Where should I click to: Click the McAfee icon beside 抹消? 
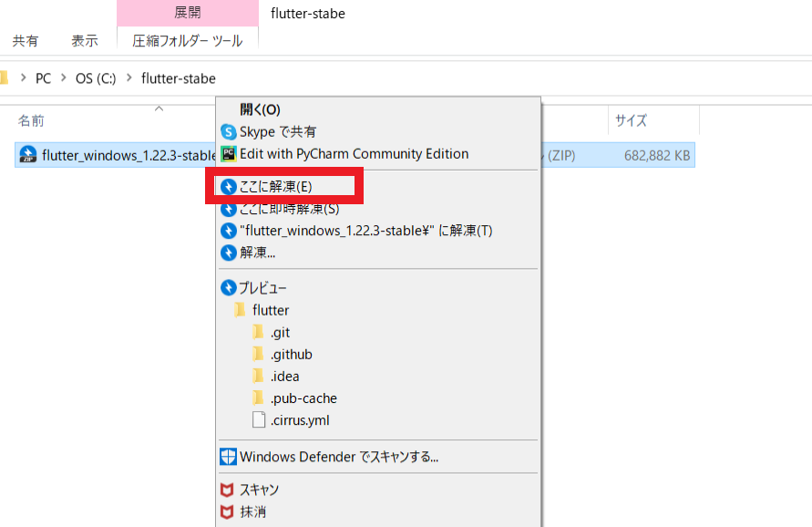pos(227,512)
